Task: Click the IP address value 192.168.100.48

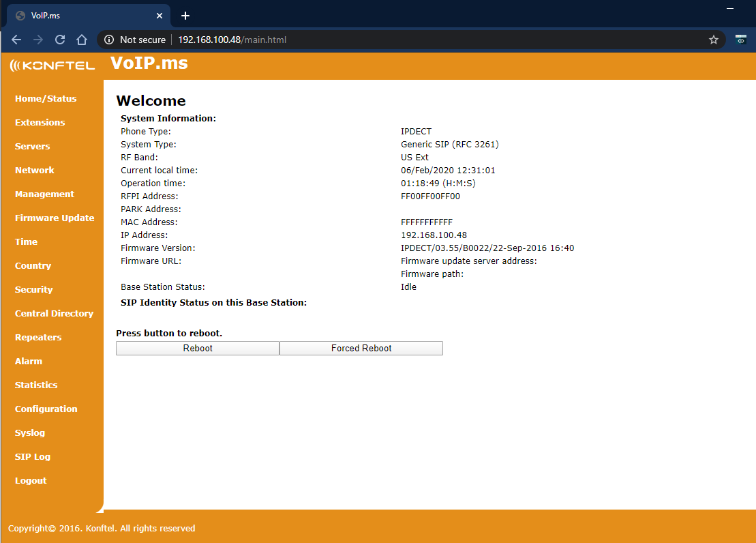Action: (x=434, y=235)
